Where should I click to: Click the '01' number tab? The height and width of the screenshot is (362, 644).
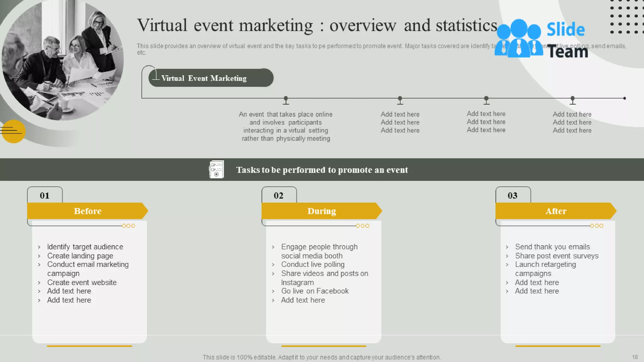coord(45,195)
